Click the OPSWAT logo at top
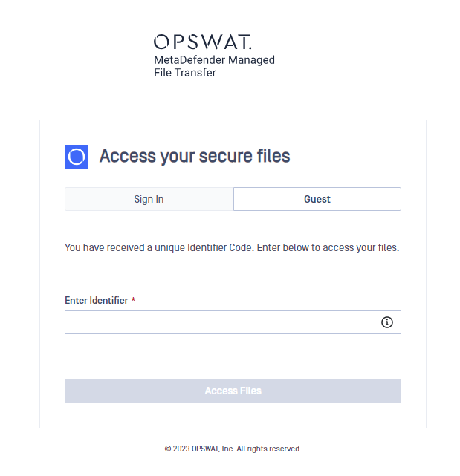The width and height of the screenshot is (460, 476). tap(203, 42)
